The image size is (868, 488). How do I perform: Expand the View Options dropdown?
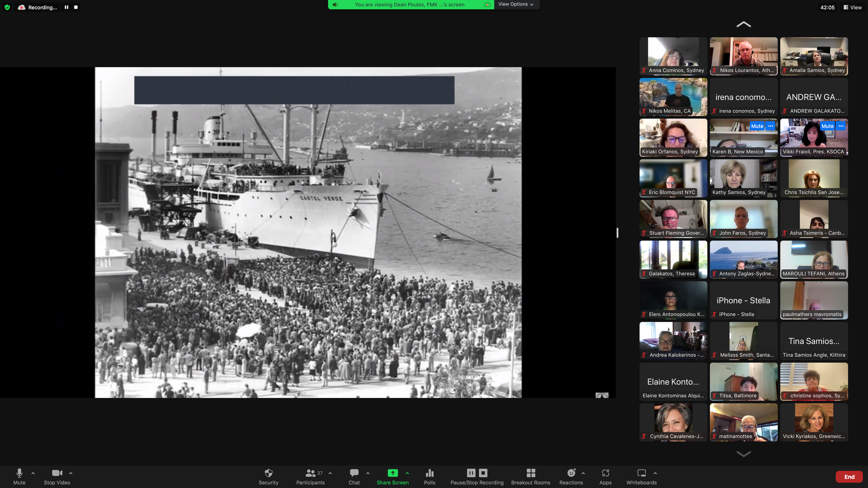point(516,4)
